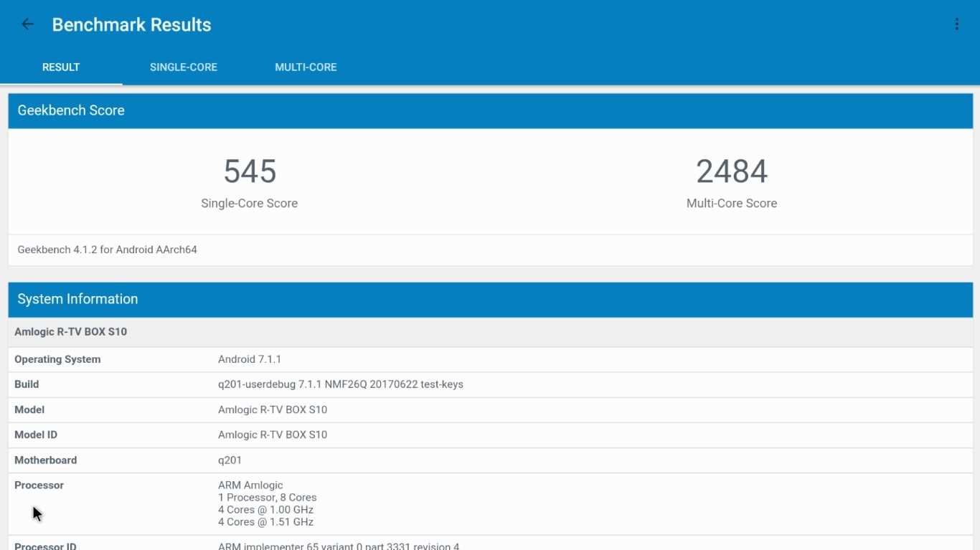The height and width of the screenshot is (550, 980).
Task: Click the Benchmark Results title
Action: [132, 24]
